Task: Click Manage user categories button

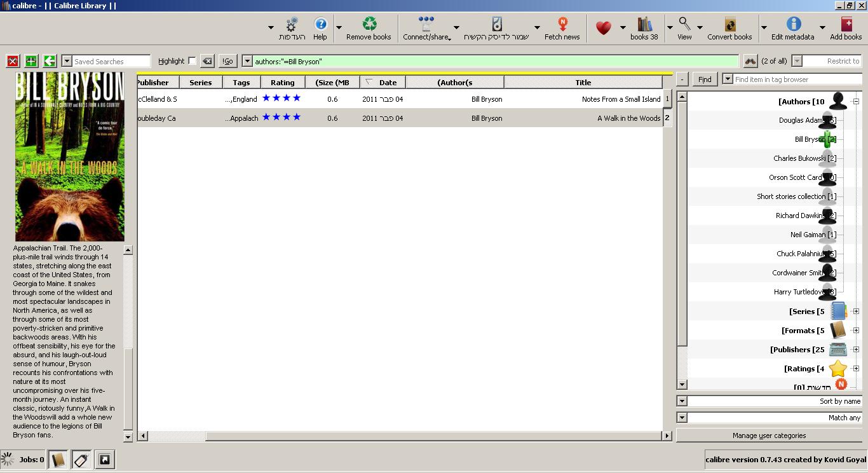Action: tap(769, 435)
